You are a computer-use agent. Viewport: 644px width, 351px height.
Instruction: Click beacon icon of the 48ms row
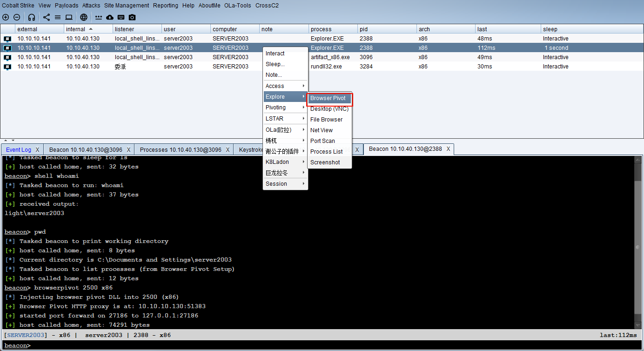[7, 39]
